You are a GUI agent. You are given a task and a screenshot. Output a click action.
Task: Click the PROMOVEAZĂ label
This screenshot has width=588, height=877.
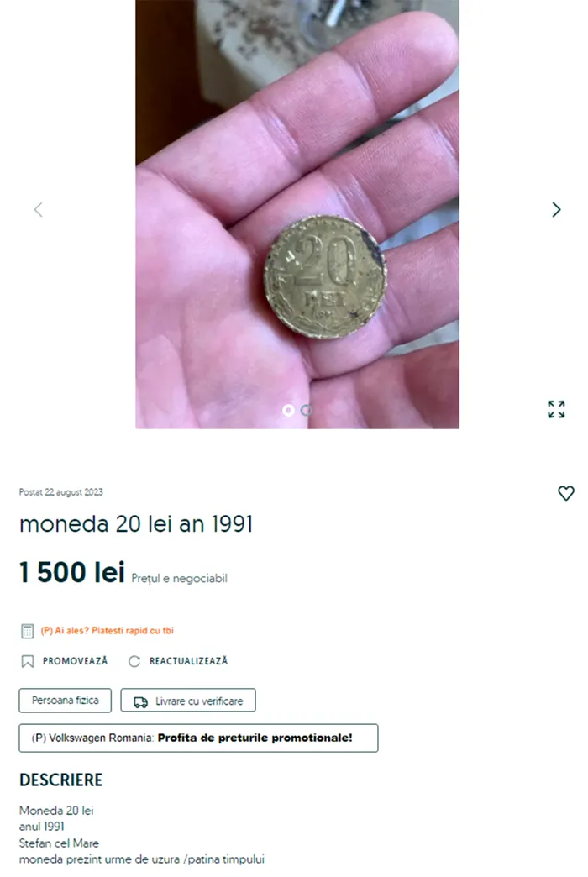pos(75,661)
